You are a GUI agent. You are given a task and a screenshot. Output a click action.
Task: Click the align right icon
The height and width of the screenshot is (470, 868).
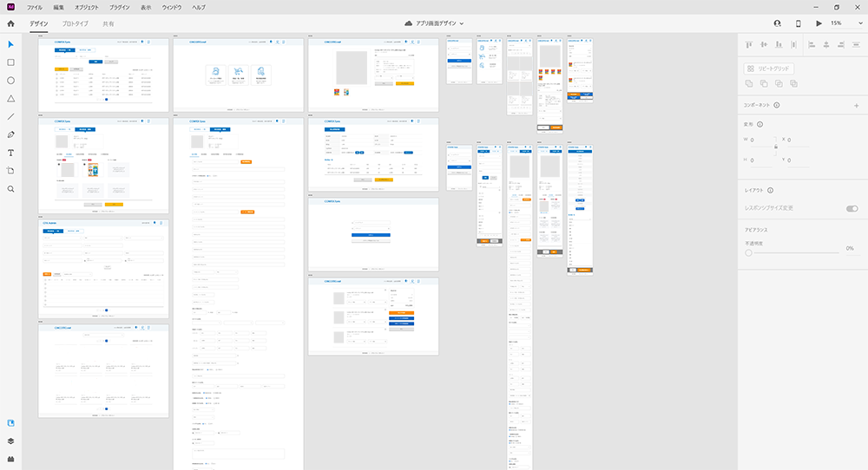(x=841, y=45)
